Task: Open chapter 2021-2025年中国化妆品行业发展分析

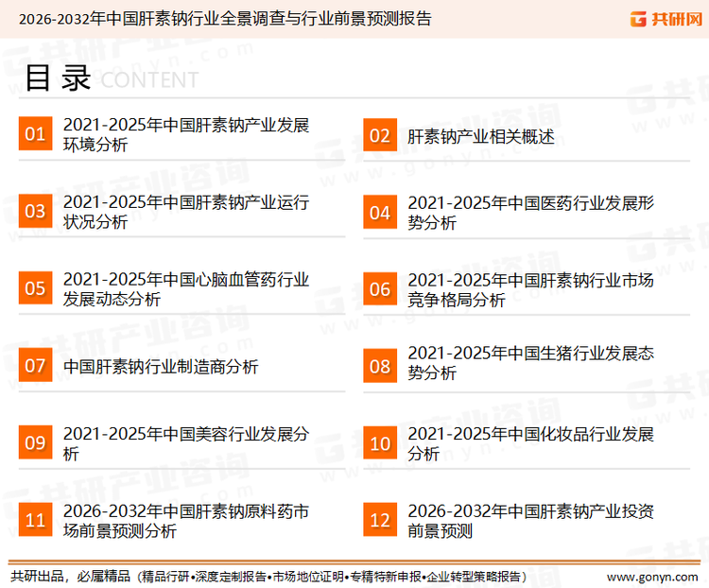Action: point(530,443)
